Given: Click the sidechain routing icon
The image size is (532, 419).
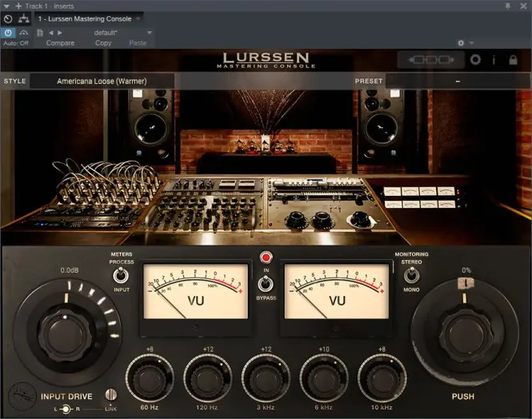Looking at the screenshot, I should 23,18.
